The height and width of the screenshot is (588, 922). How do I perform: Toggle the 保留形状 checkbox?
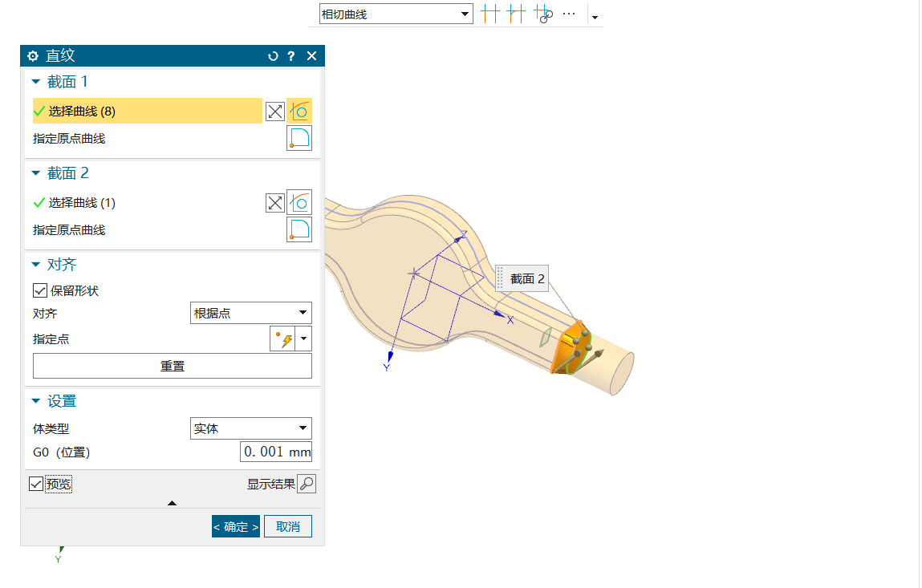click(x=40, y=290)
